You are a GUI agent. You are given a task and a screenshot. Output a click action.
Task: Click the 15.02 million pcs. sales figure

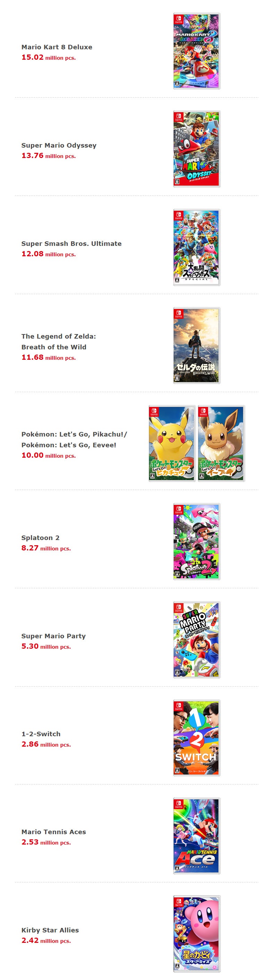tap(49, 57)
